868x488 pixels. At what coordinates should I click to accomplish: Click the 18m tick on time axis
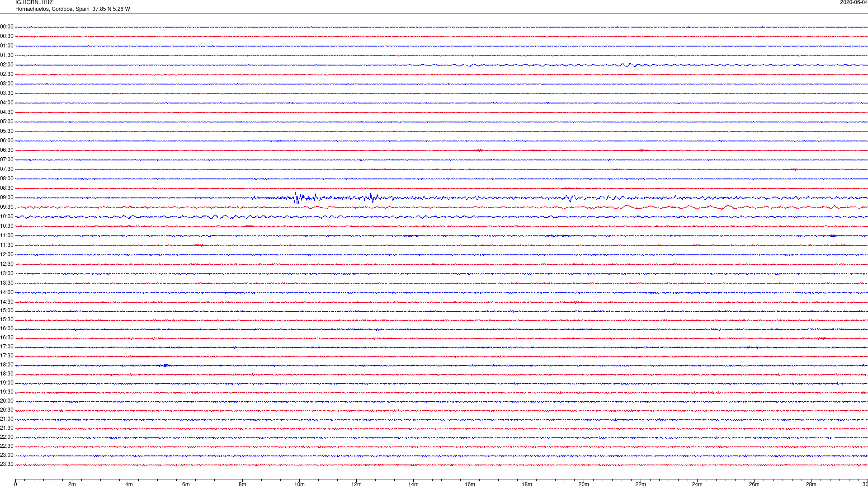tap(527, 484)
